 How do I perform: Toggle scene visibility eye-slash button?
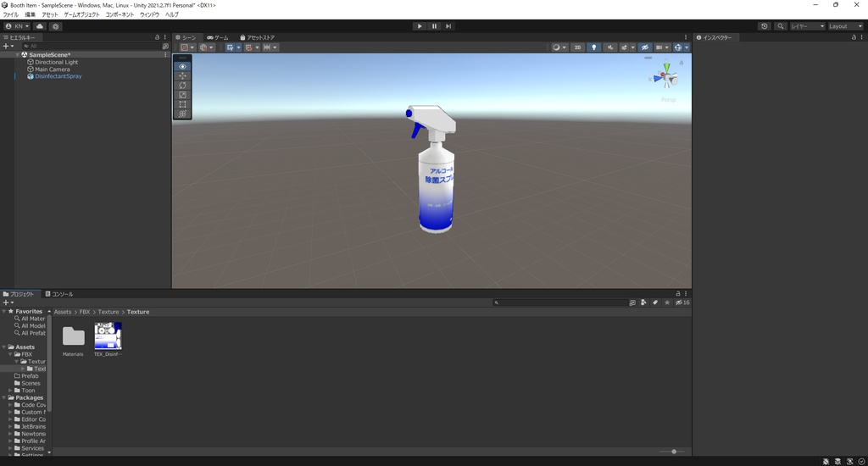[645, 47]
